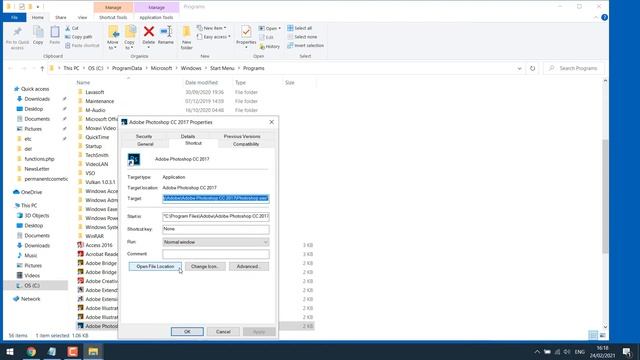Image resolution: width=640 pixels, height=360 pixels.
Task: Open the Compatibility tab in Properties
Action: (x=246, y=144)
